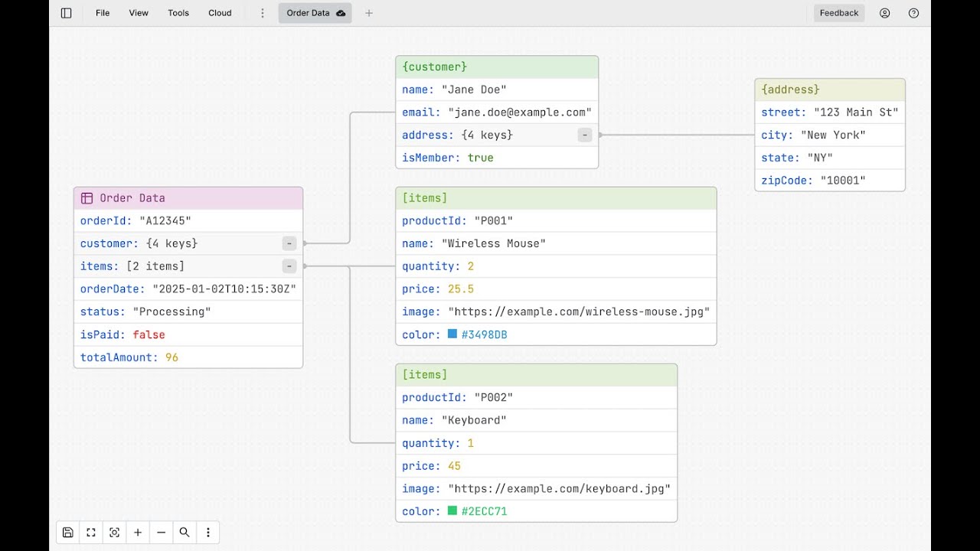
Task: Open the help question mark icon
Action: (913, 13)
